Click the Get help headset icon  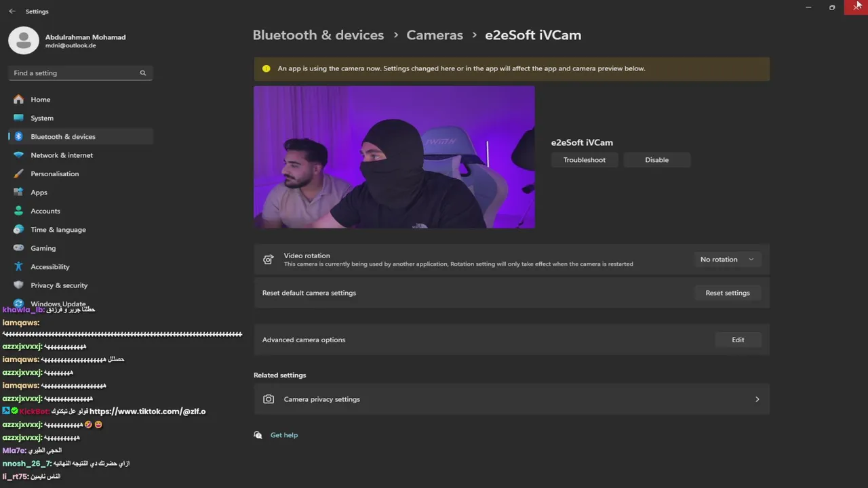click(258, 435)
